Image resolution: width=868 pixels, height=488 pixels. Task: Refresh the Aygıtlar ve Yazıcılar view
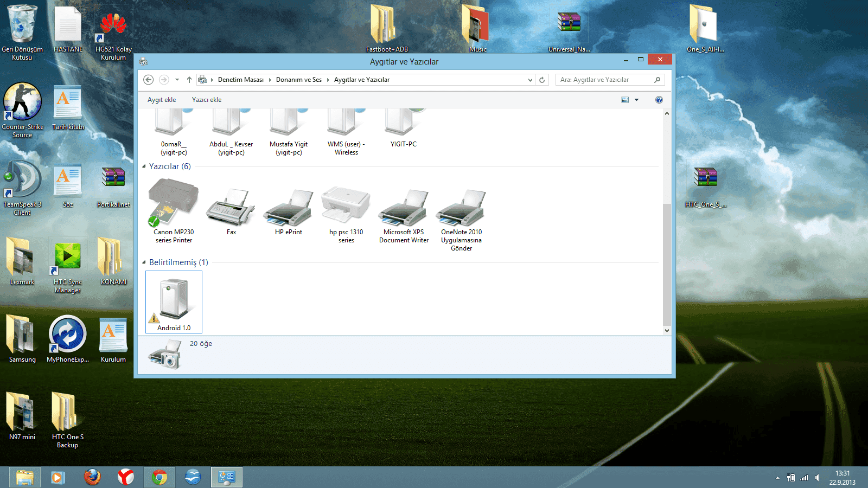542,80
